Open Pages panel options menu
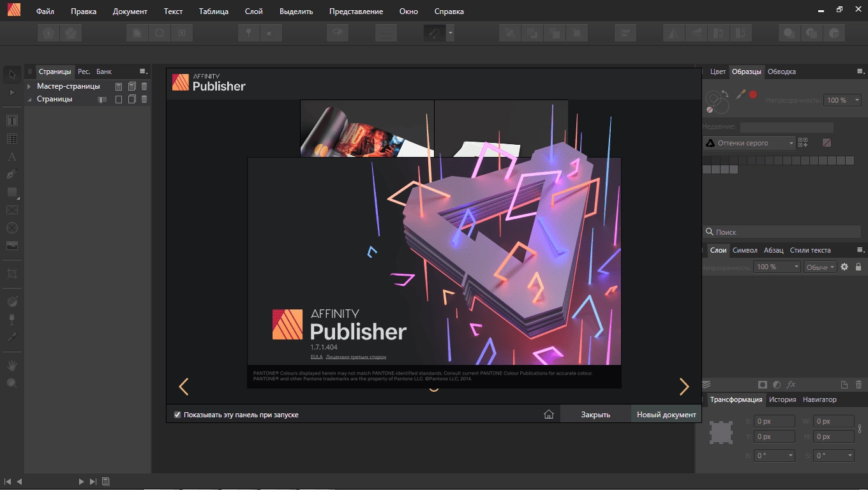 143,71
